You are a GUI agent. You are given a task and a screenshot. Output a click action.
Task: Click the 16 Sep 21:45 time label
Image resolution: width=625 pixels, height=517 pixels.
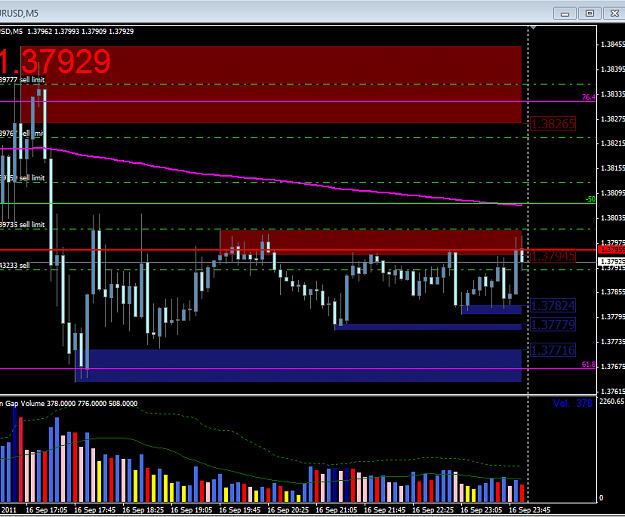coord(385,510)
